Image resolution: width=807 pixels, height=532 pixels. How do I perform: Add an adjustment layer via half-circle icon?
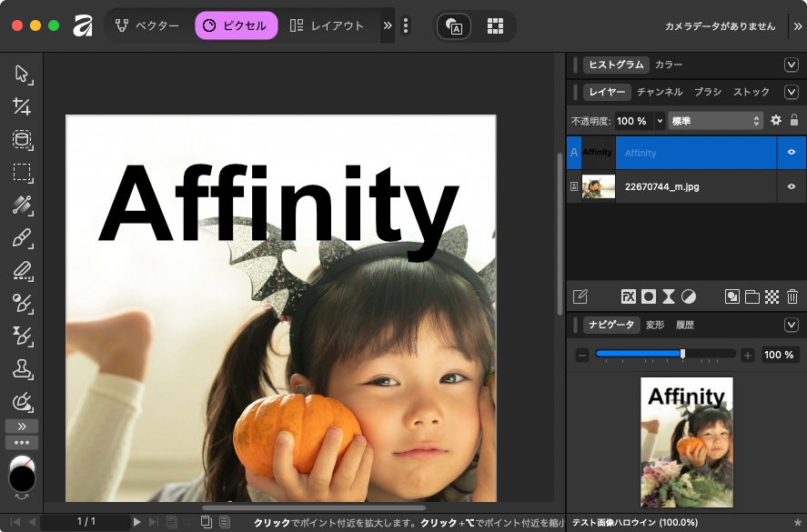coord(689,296)
